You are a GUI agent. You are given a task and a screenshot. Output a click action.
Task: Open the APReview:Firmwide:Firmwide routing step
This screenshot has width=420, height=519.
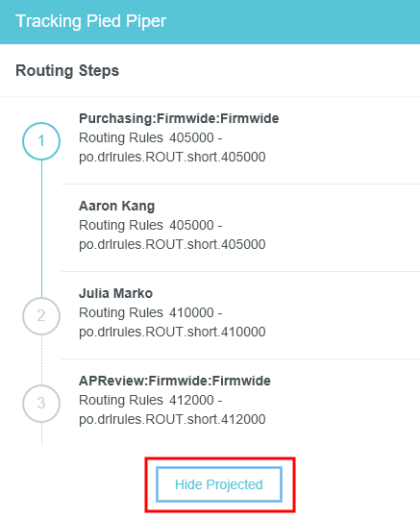coord(175,381)
